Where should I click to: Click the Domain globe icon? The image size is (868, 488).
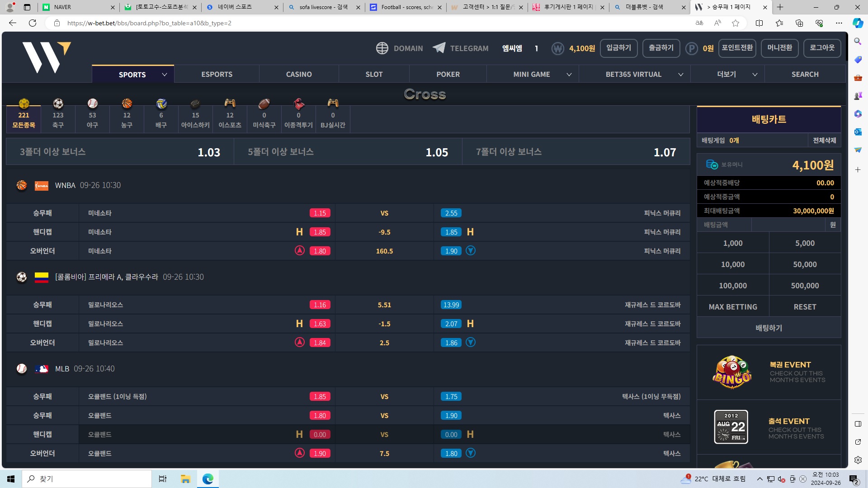[382, 48]
